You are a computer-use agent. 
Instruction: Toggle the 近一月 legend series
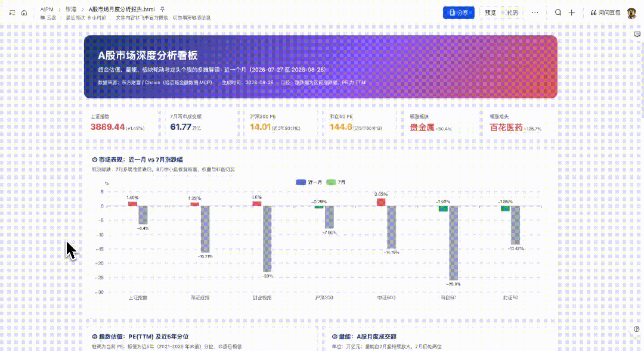[x=309, y=182]
